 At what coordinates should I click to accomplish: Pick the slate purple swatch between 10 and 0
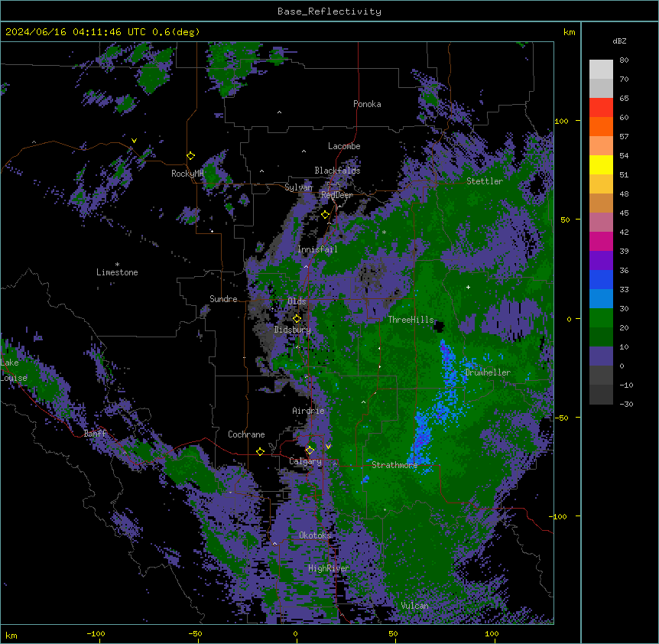coord(601,356)
